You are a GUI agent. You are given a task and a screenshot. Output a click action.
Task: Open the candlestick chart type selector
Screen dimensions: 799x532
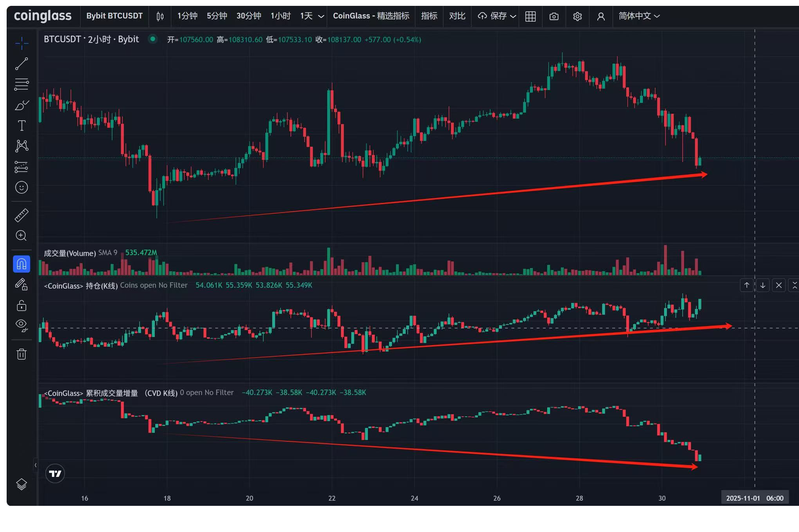pyautogui.click(x=160, y=16)
